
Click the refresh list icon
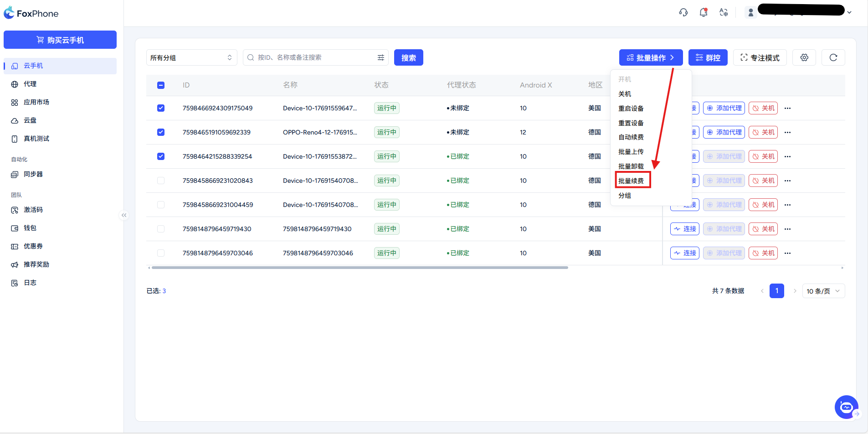point(833,57)
